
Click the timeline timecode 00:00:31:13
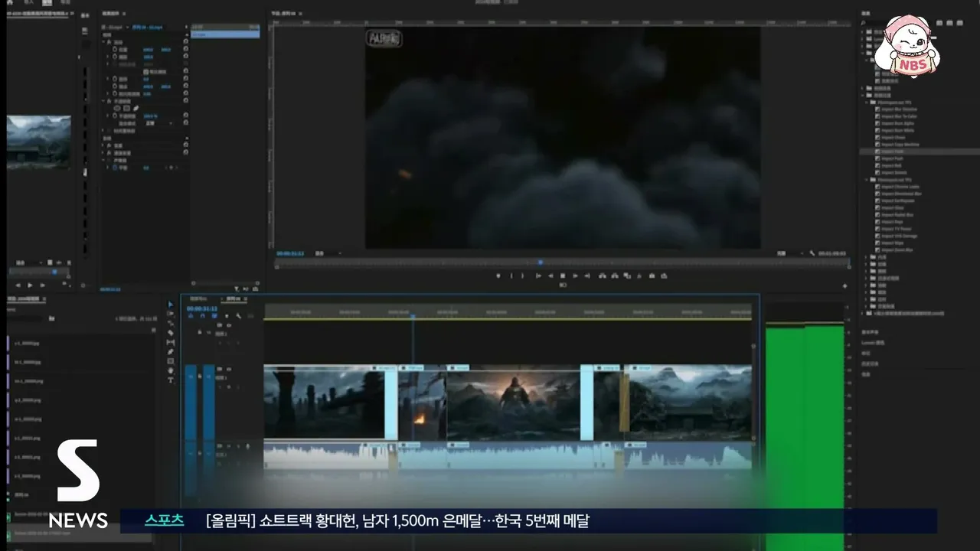203,308
